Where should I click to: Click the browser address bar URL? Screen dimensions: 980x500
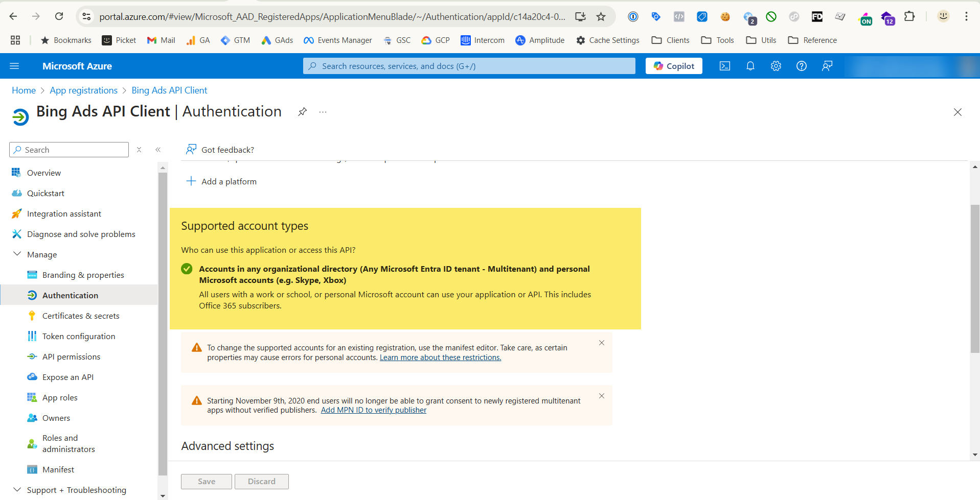click(332, 17)
